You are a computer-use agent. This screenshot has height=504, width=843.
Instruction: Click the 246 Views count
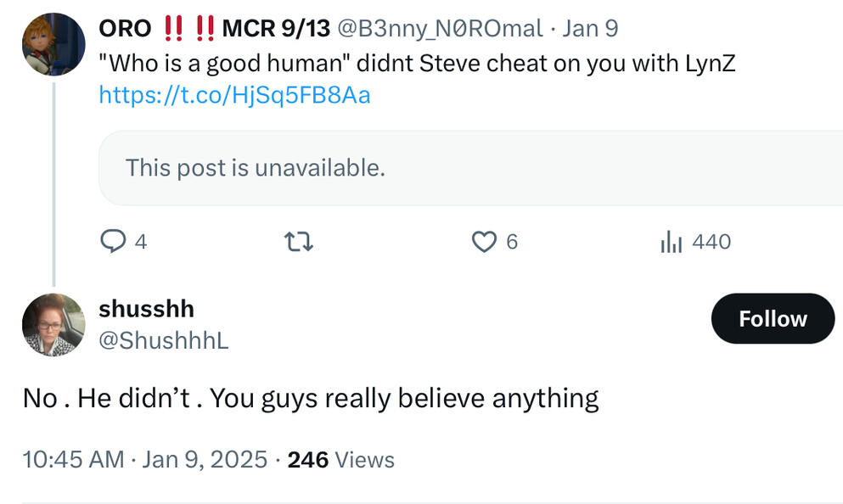point(340,460)
